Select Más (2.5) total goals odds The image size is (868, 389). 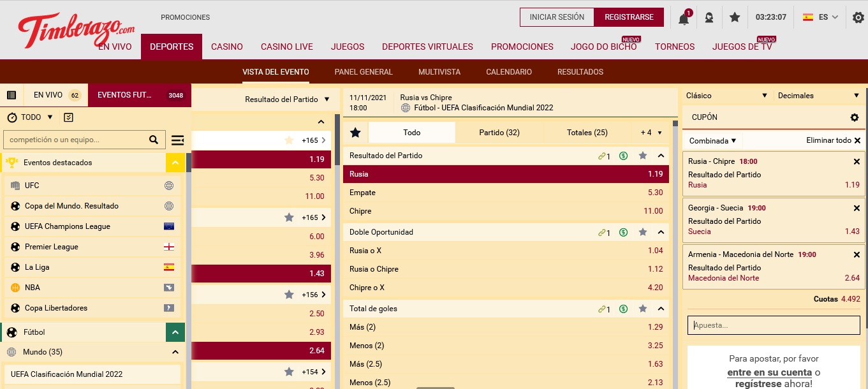[506, 364]
